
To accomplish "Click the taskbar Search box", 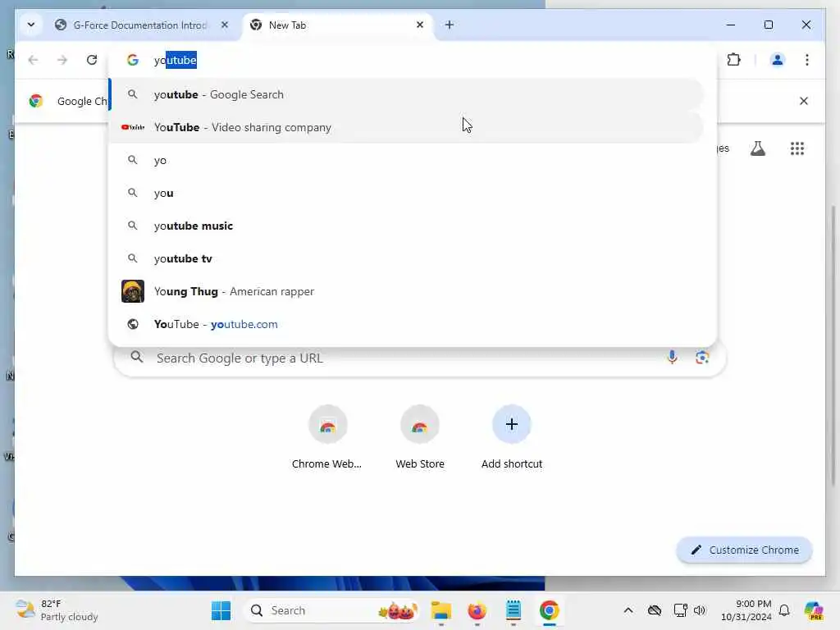I will click(x=333, y=610).
